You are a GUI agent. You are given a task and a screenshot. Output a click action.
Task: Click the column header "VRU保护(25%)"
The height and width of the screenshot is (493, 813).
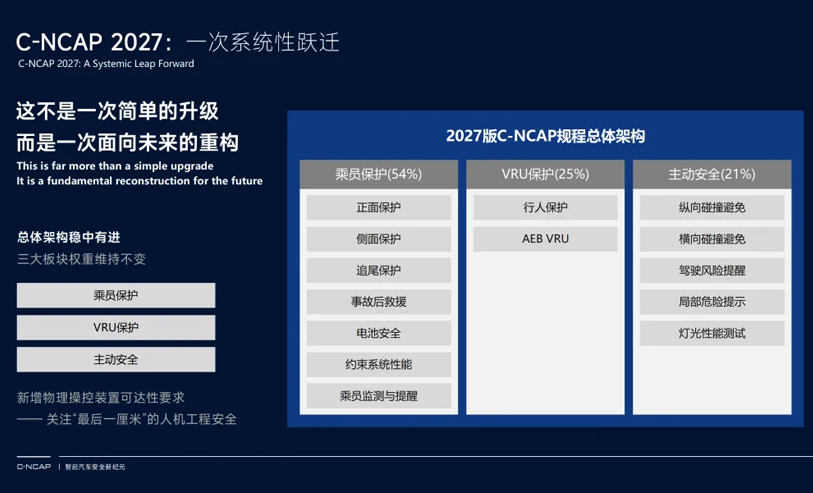point(545,174)
